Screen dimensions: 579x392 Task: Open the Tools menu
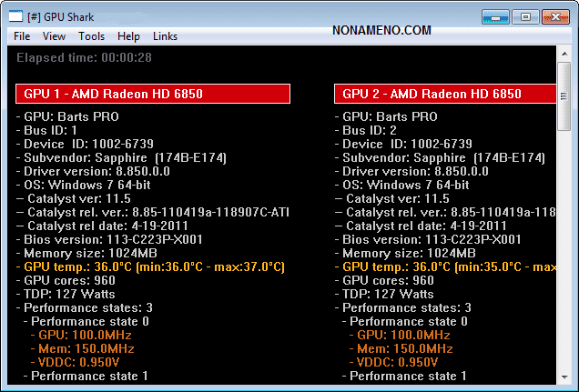click(91, 36)
